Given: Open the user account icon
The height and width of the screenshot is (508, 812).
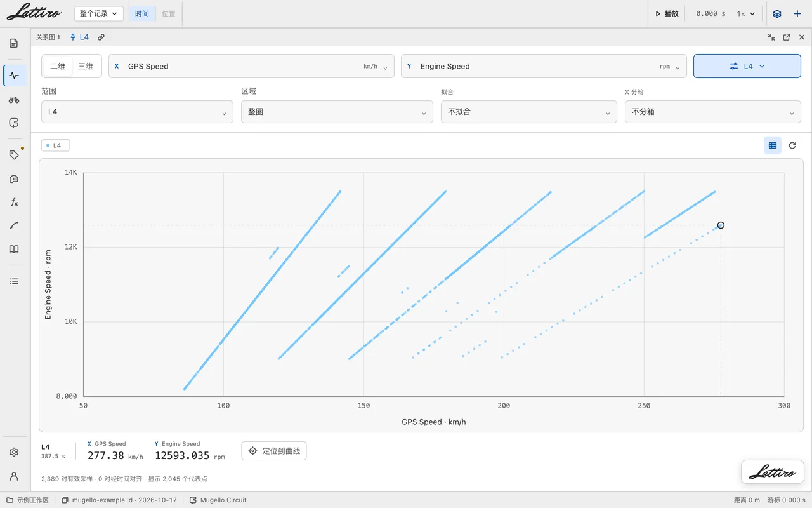Looking at the screenshot, I should 14,476.
